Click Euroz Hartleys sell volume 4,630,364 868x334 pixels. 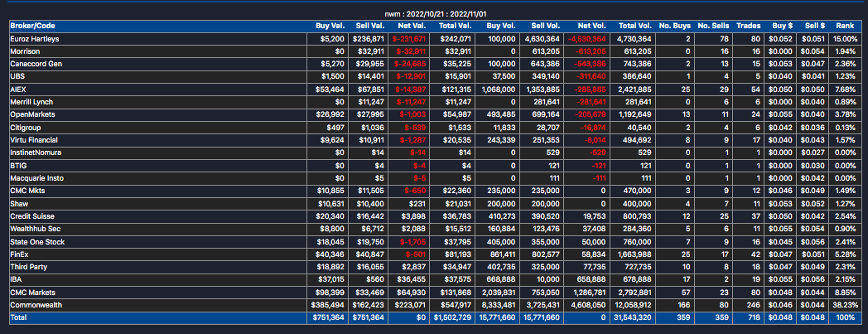543,39
